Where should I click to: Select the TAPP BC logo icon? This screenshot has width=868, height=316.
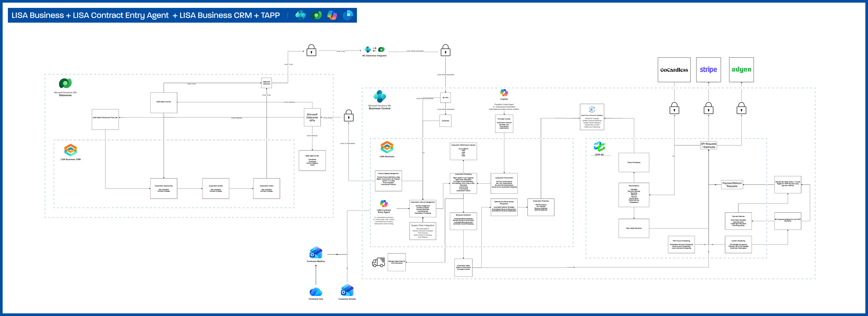[599, 147]
